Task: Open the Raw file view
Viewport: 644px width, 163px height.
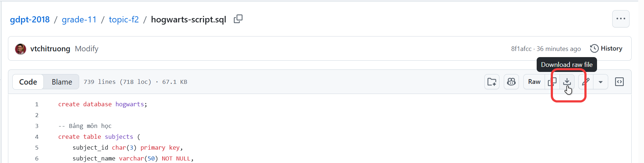Action: coord(534,82)
